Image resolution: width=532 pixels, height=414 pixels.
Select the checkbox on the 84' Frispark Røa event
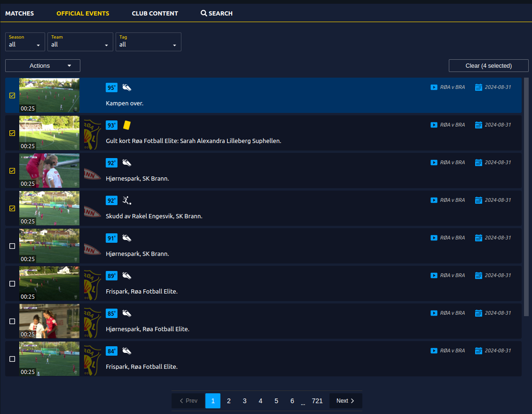12,359
